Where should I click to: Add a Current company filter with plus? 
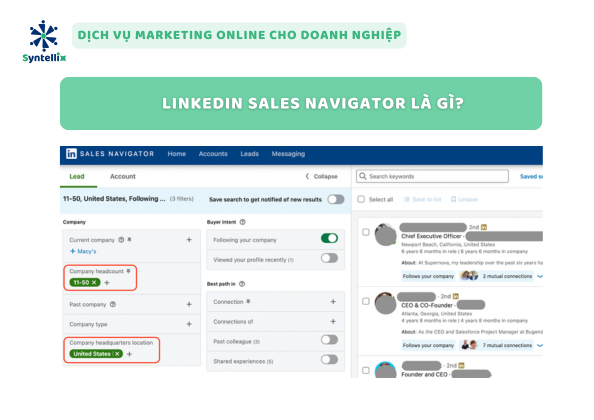click(x=189, y=240)
